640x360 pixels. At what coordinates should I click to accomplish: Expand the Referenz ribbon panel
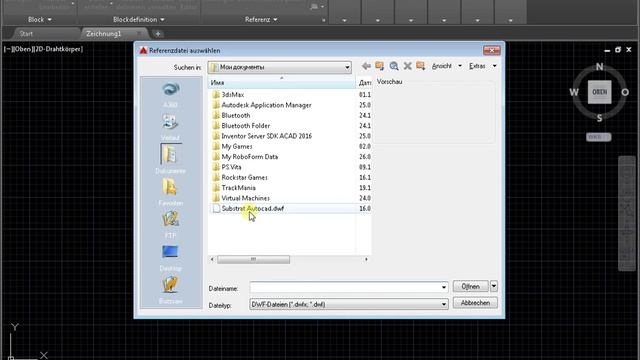pyautogui.click(x=261, y=20)
